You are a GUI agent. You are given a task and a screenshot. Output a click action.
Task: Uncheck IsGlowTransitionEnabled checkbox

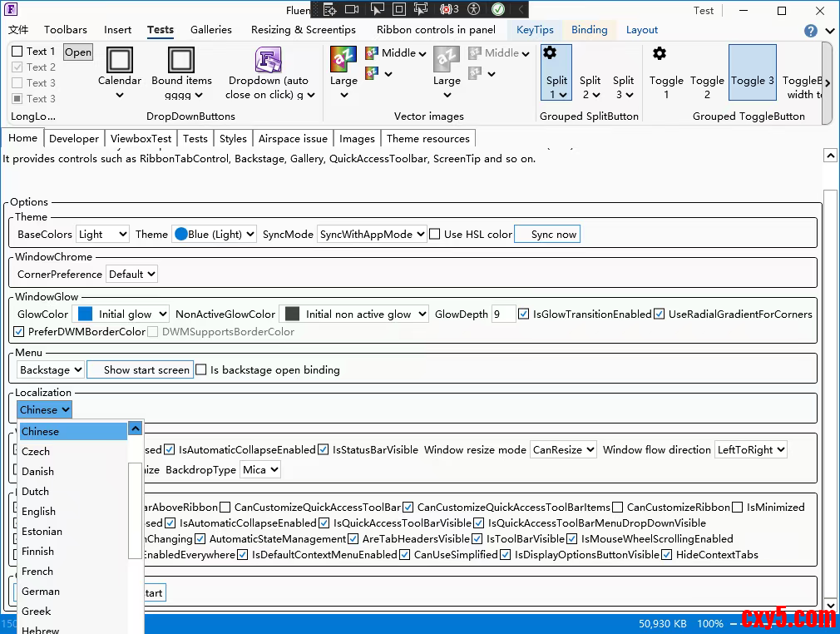(524, 315)
